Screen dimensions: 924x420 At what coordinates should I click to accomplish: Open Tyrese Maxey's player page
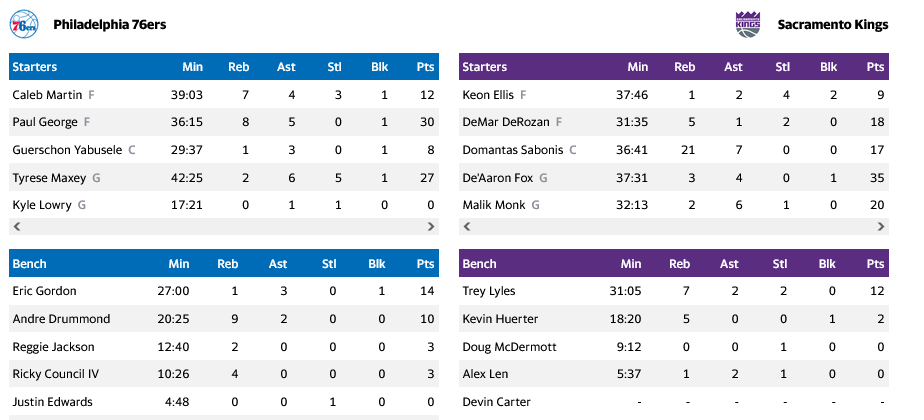[x=50, y=177]
